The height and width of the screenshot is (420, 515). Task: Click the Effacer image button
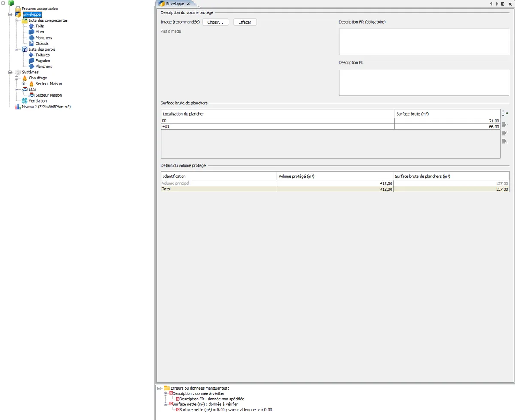245,22
